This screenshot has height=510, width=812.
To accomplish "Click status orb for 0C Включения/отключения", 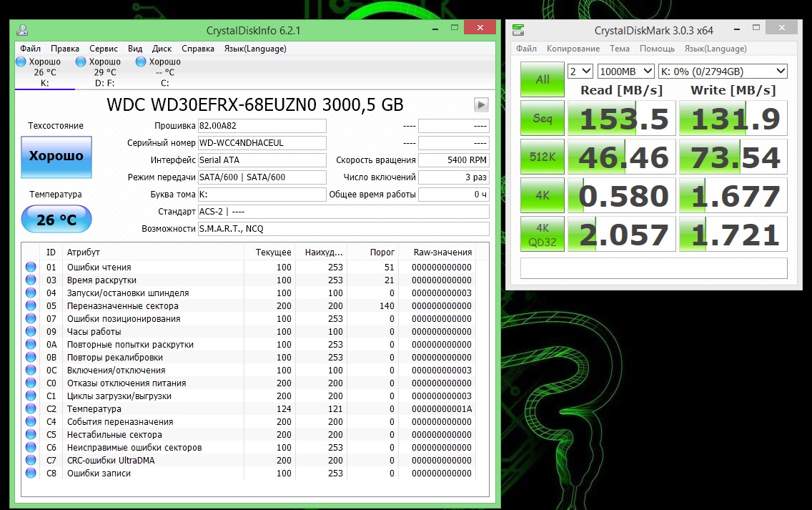I will coord(31,370).
